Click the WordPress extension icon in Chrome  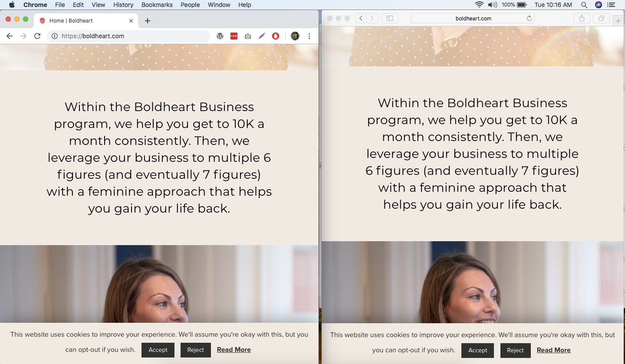point(220,36)
